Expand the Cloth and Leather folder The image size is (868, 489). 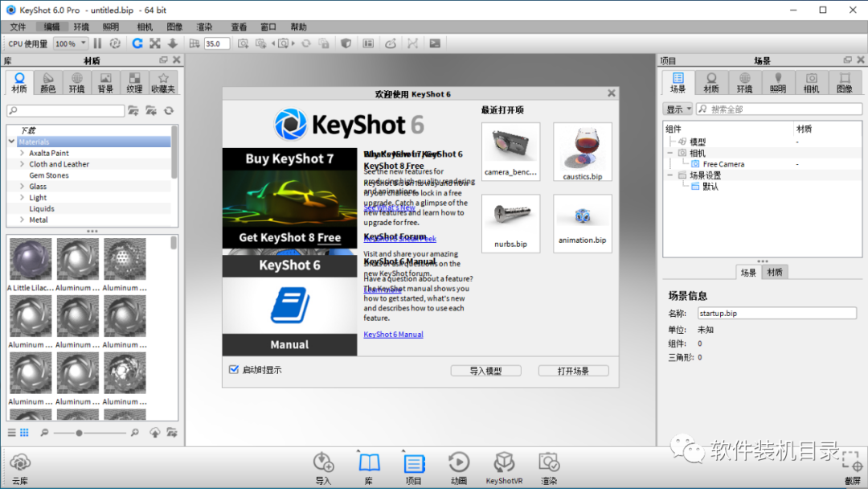(23, 164)
